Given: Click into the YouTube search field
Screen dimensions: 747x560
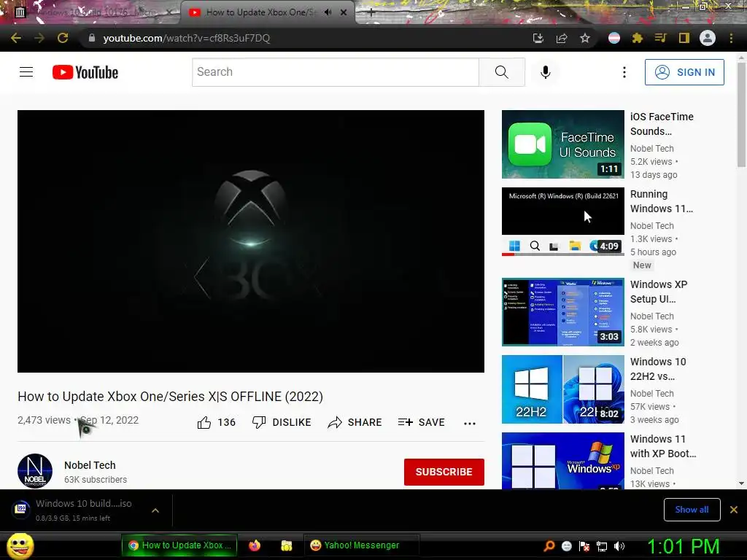Looking at the screenshot, I should click(336, 72).
